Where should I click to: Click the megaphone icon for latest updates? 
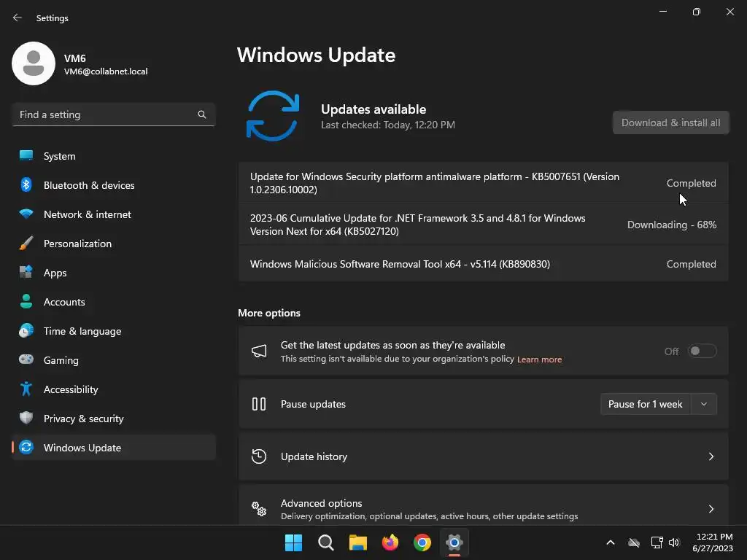(x=259, y=351)
